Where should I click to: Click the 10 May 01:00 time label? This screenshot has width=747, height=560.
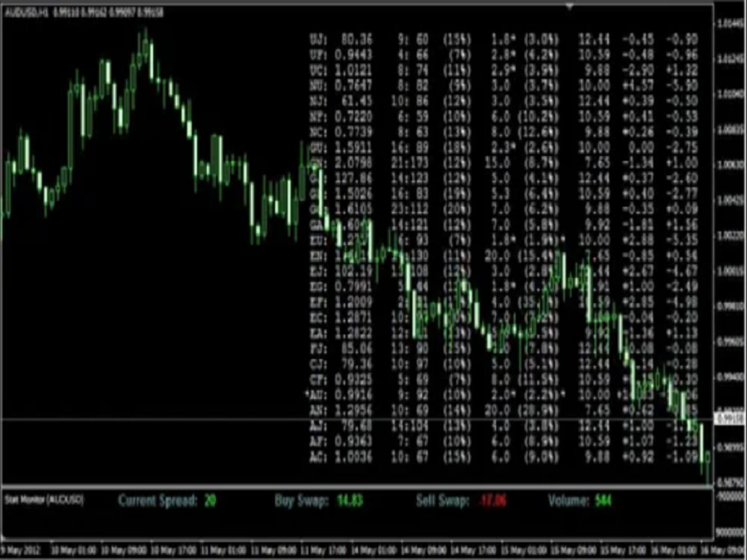pyautogui.click(x=74, y=551)
